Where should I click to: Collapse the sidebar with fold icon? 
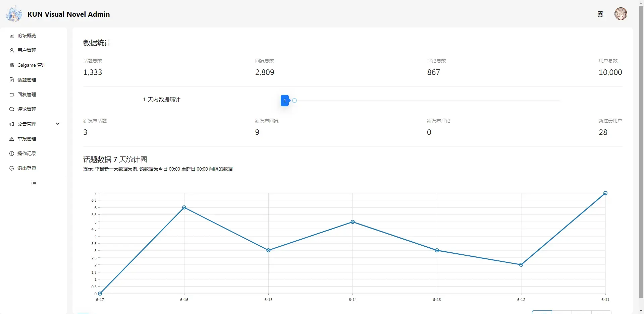[x=34, y=183]
